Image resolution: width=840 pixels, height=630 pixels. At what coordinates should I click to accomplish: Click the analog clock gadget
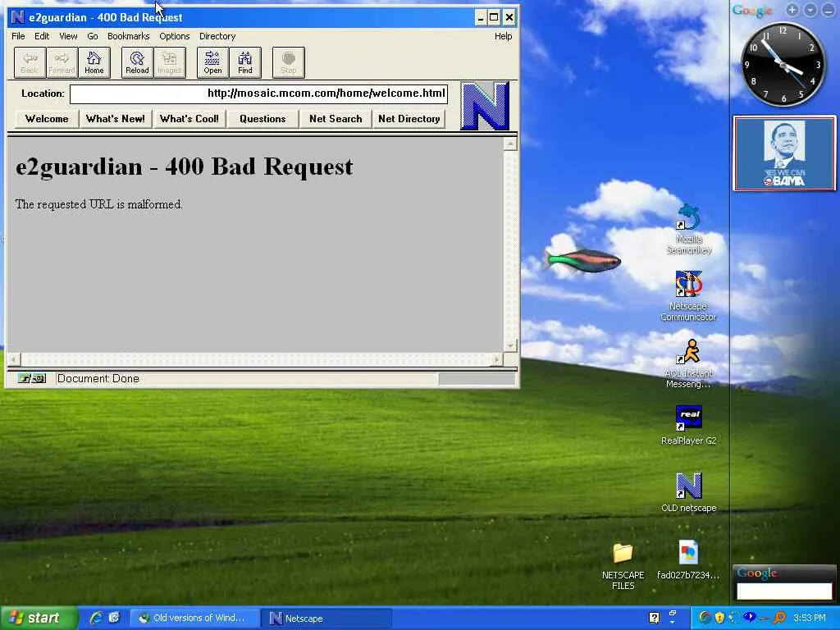(x=783, y=65)
